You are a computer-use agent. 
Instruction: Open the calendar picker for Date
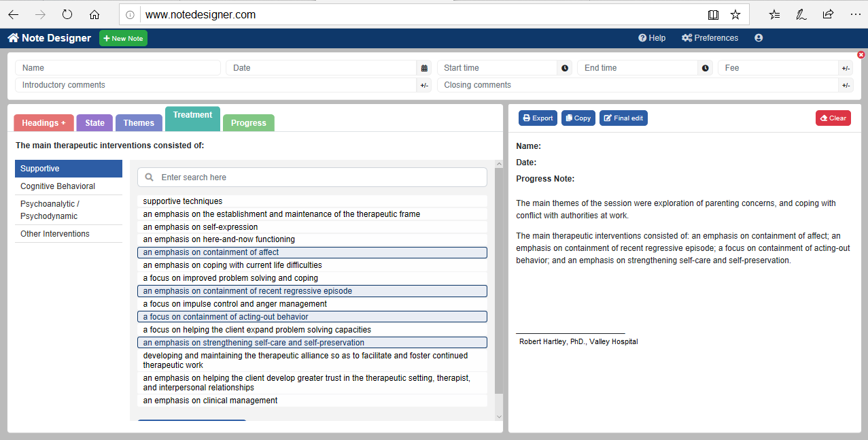tap(424, 68)
